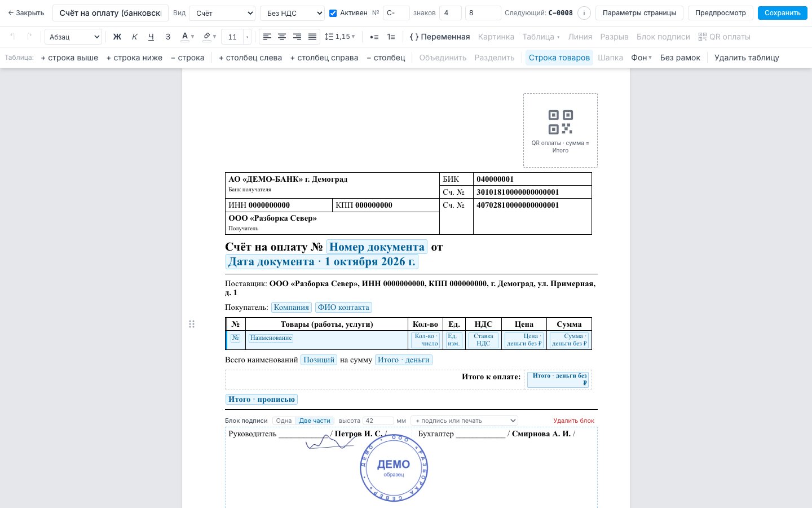Open the line spacing 1,15 dropdown
The image size is (812, 508).
(340, 37)
